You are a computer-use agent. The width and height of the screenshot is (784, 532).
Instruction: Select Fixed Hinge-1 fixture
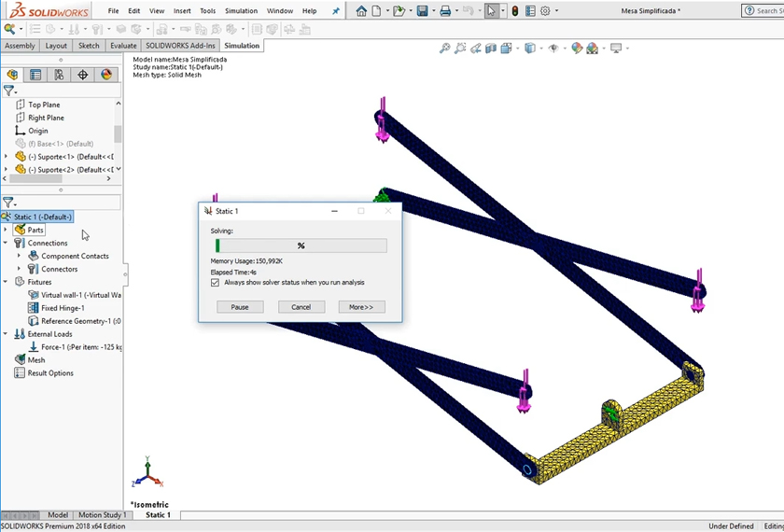(x=62, y=308)
